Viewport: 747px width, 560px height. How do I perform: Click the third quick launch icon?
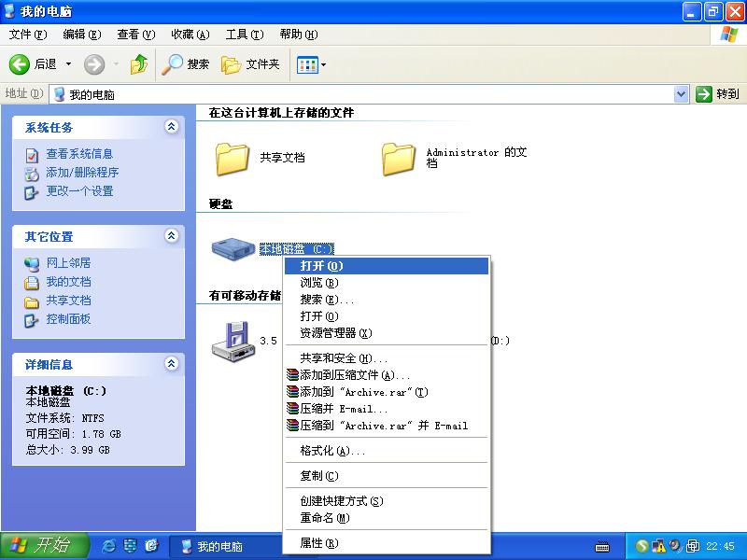pyautogui.click(x=151, y=546)
